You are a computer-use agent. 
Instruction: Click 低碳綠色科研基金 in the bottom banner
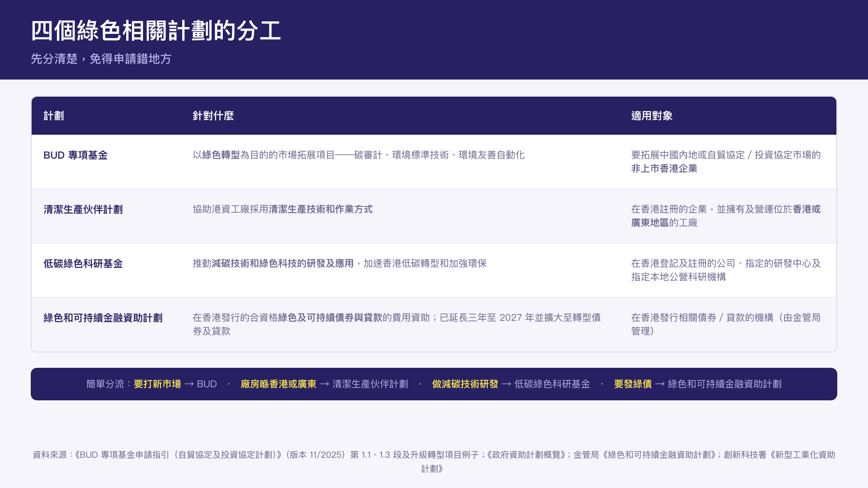pos(552,384)
